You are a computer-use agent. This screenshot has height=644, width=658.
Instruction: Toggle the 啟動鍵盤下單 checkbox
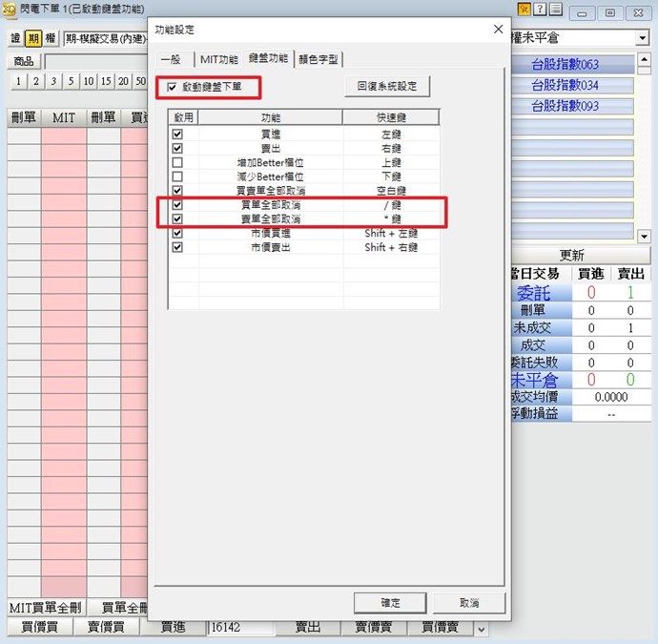point(173,88)
